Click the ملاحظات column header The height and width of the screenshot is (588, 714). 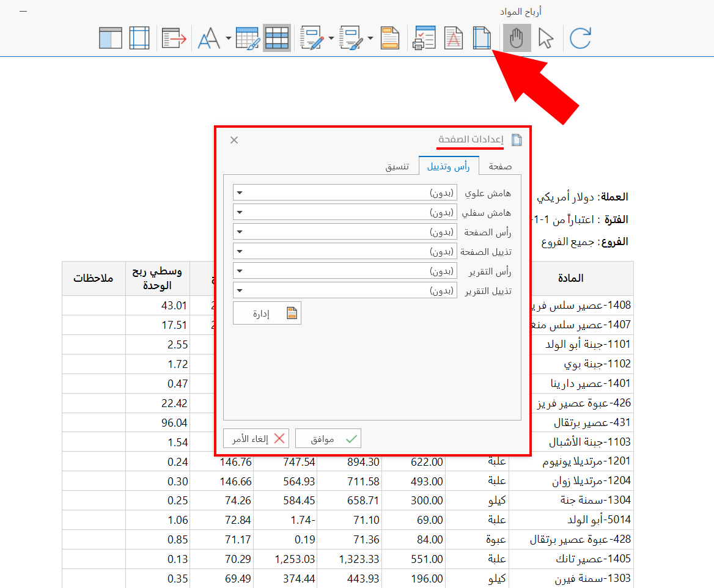click(94, 278)
